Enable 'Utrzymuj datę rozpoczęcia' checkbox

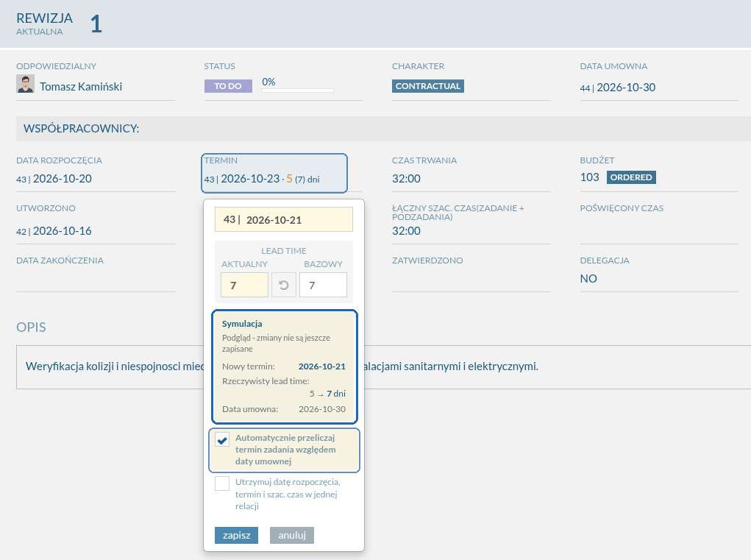(x=222, y=483)
